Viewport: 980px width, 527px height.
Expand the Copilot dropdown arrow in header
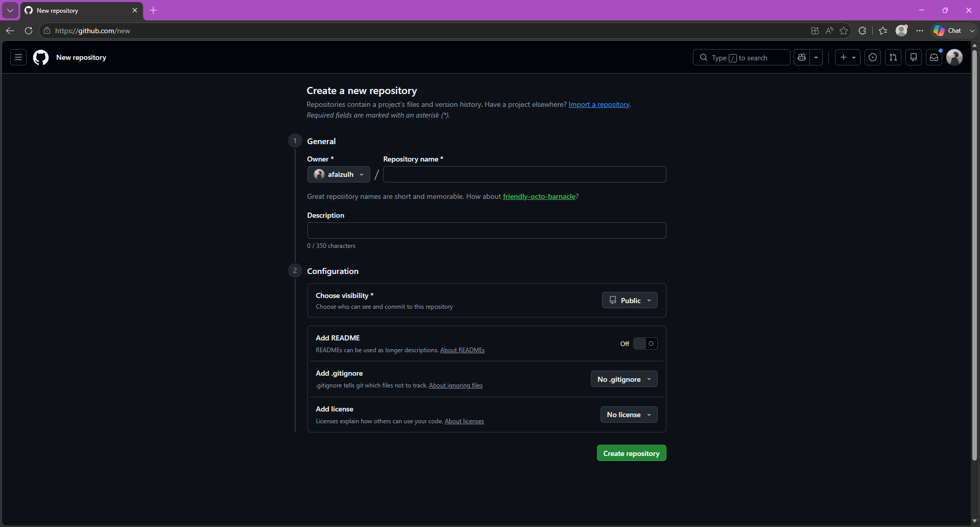click(x=816, y=57)
